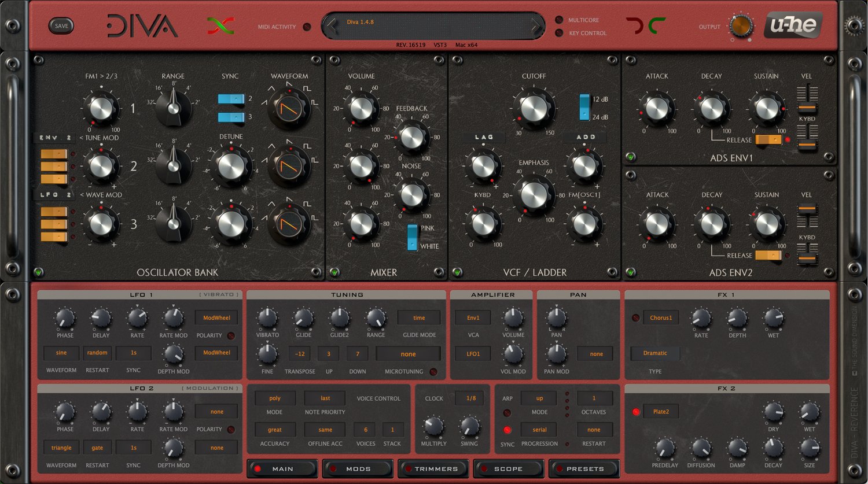Viewport: 868px width, 484px height.
Task: Click the DIVA logo
Action: [x=142, y=26]
